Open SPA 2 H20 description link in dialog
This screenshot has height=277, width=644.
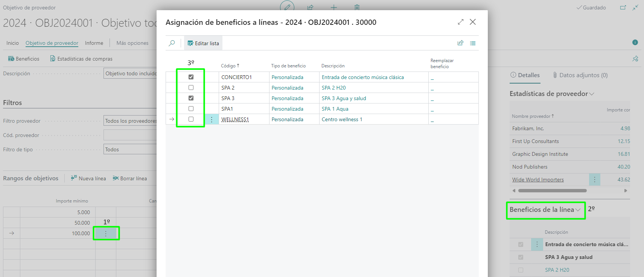pyautogui.click(x=333, y=88)
